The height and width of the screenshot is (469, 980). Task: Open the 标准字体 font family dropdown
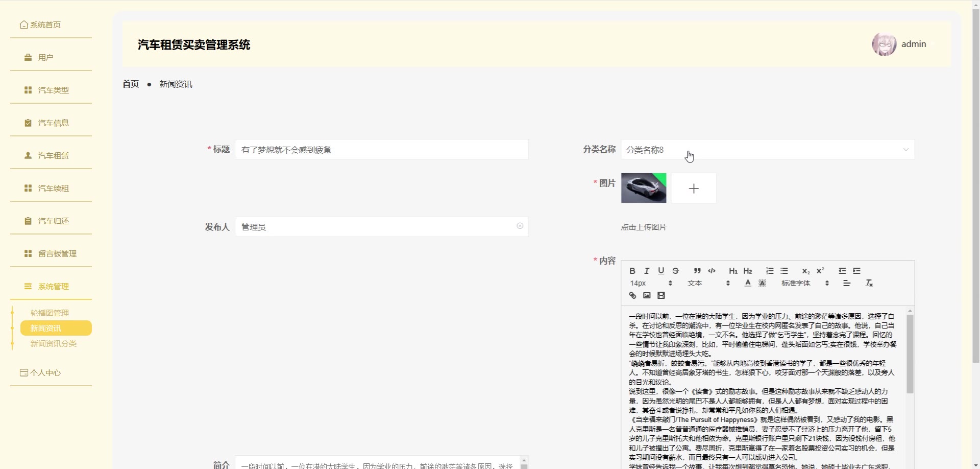pyautogui.click(x=805, y=283)
